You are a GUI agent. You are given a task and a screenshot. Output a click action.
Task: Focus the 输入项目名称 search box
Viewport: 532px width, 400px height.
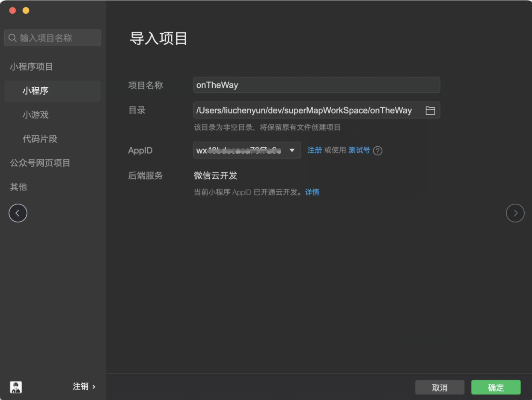pos(53,38)
